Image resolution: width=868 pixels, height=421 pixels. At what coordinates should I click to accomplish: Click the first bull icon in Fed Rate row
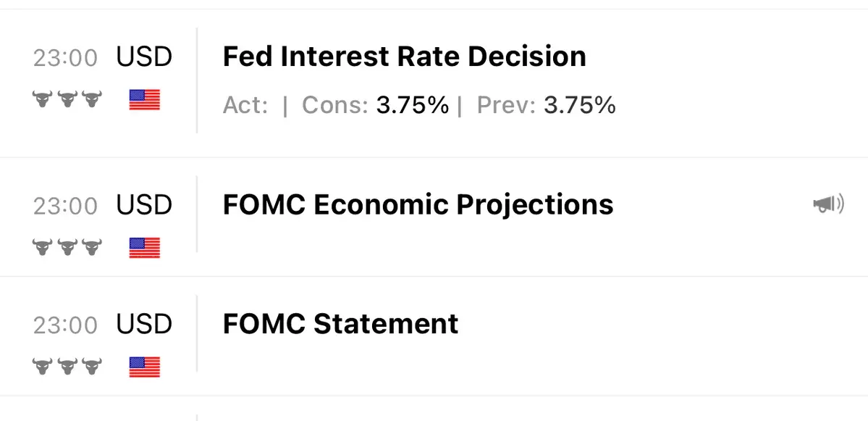(43, 99)
